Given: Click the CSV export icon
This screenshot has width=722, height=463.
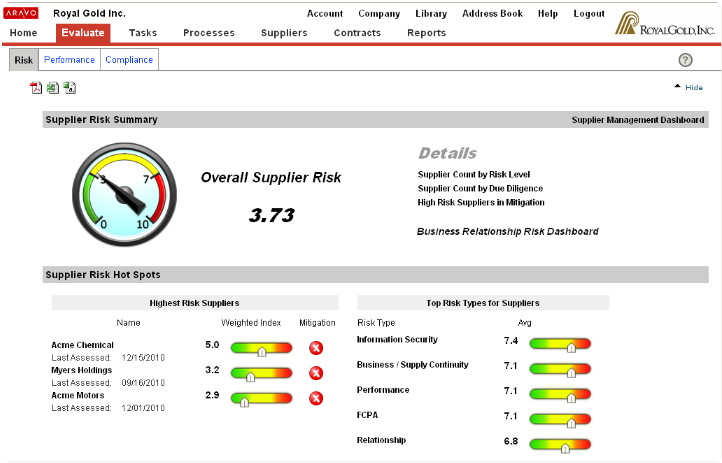Looking at the screenshot, I should coord(69,88).
